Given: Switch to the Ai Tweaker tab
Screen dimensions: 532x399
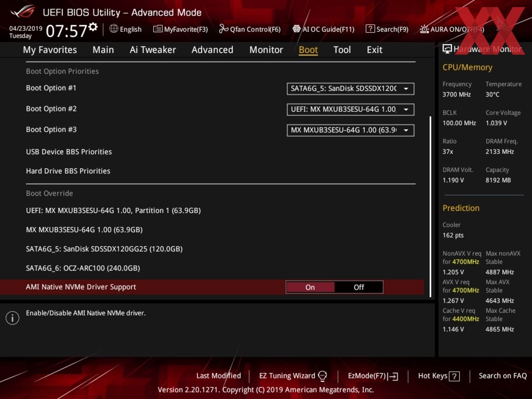Looking at the screenshot, I should coord(153,50).
